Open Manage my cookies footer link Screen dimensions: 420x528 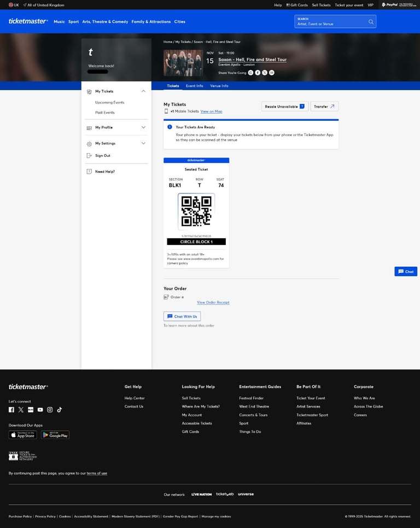click(216, 517)
